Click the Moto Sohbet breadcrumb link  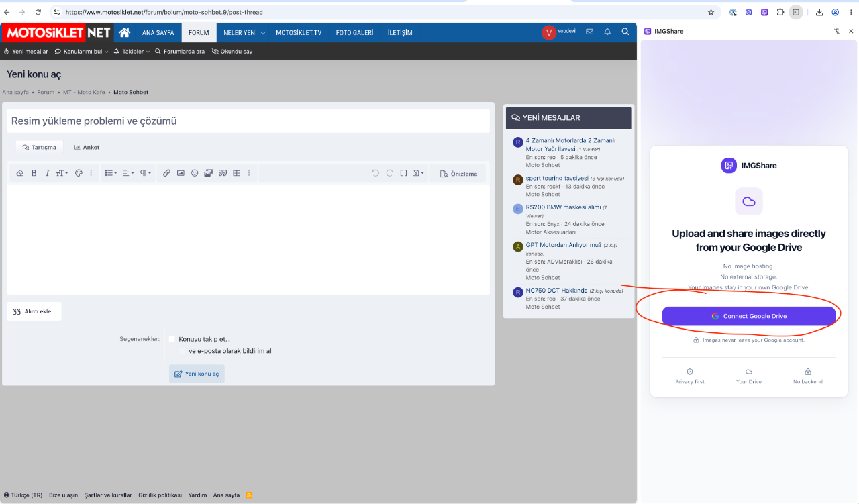(131, 92)
